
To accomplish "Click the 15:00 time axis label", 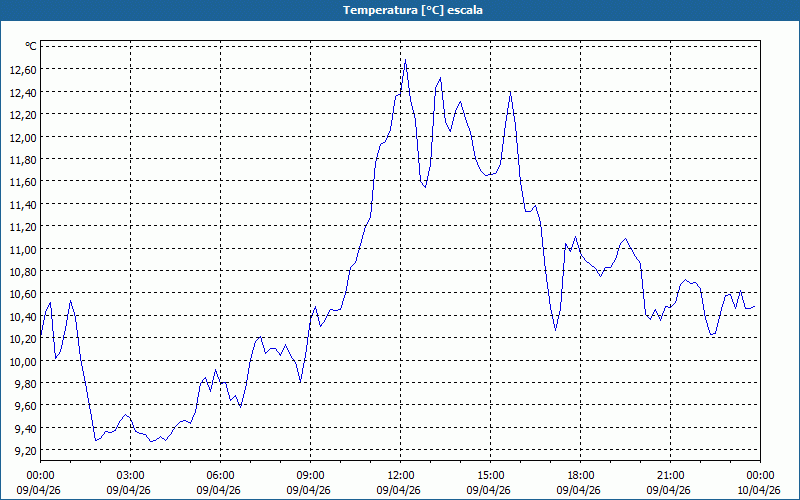I will coord(490,475).
